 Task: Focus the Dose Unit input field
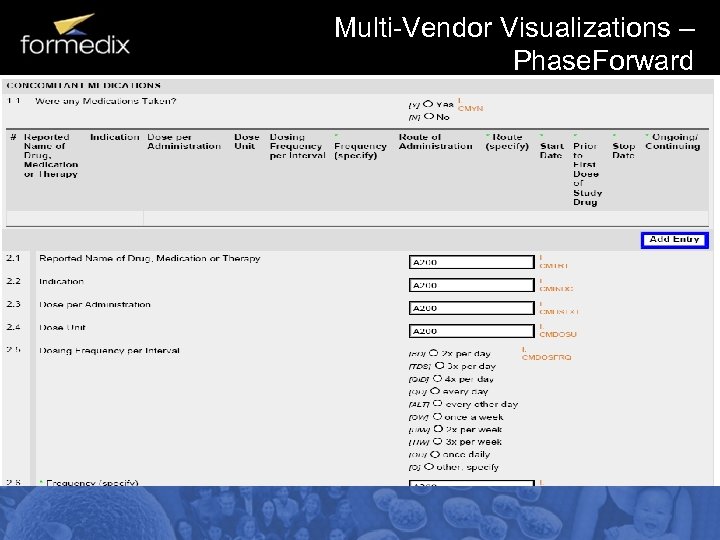tap(472, 331)
